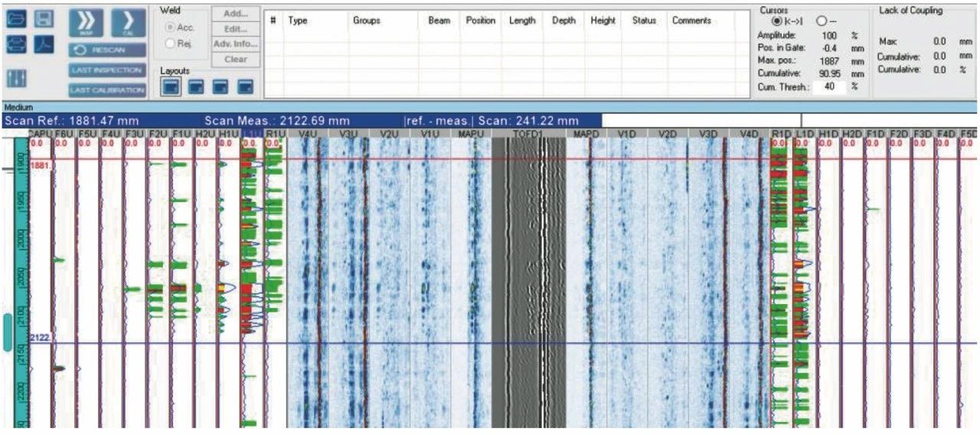Image resolution: width=980 pixels, height=435 pixels.
Task: Click the Edit... weld button
Action: (x=235, y=29)
